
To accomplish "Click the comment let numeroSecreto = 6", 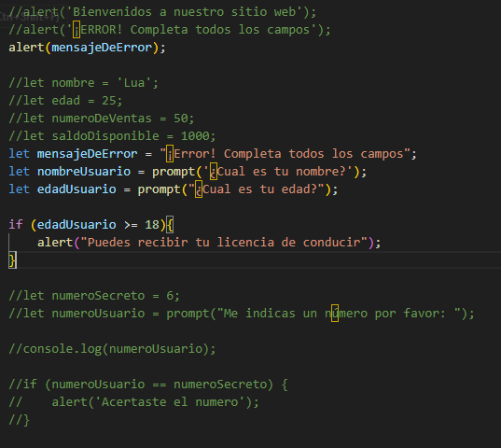I will pyautogui.click(x=94, y=296).
